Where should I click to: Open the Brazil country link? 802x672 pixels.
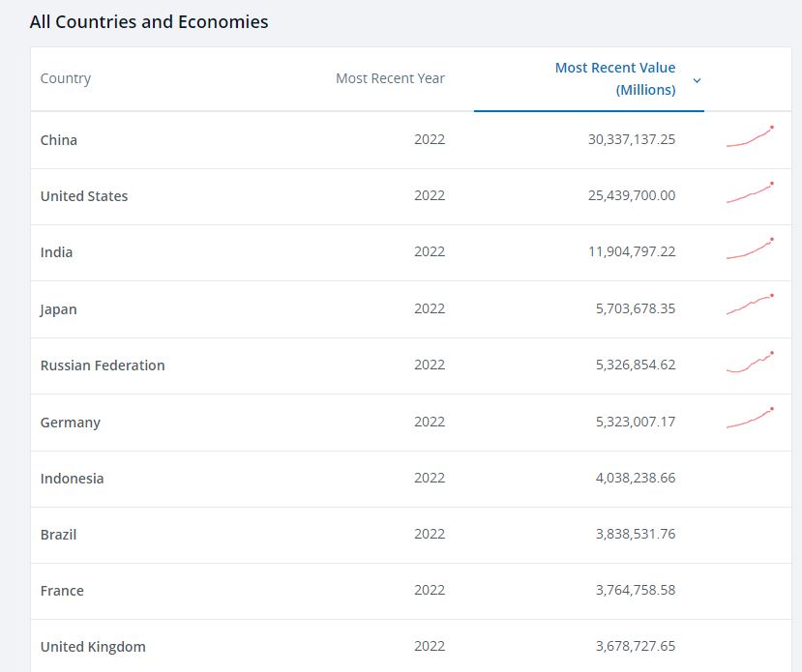(x=59, y=535)
